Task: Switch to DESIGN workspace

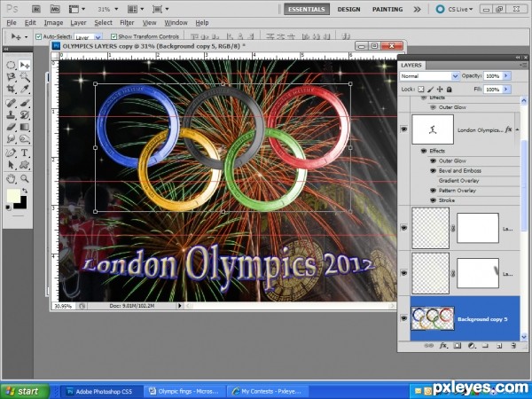Action: point(348,9)
